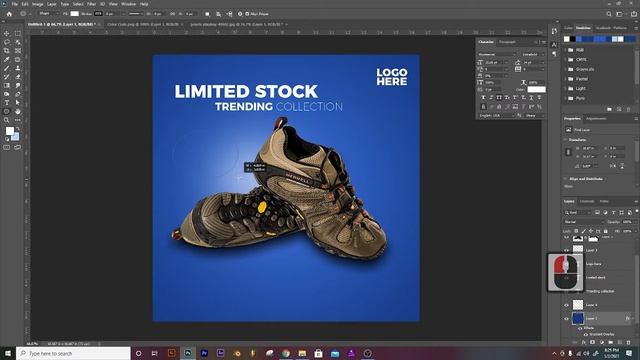Select the Move tool

7,33
